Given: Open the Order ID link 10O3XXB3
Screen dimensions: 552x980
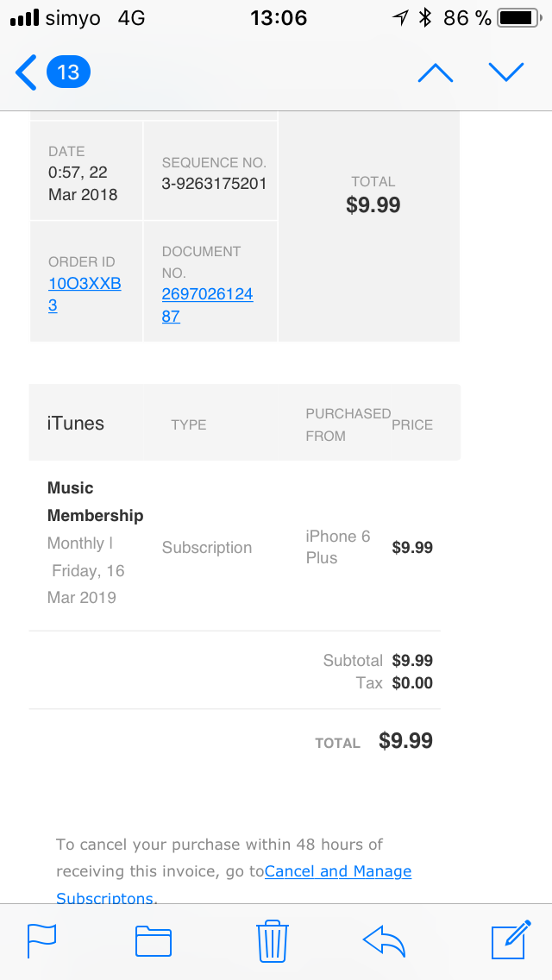Looking at the screenshot, I should (84, 284).
